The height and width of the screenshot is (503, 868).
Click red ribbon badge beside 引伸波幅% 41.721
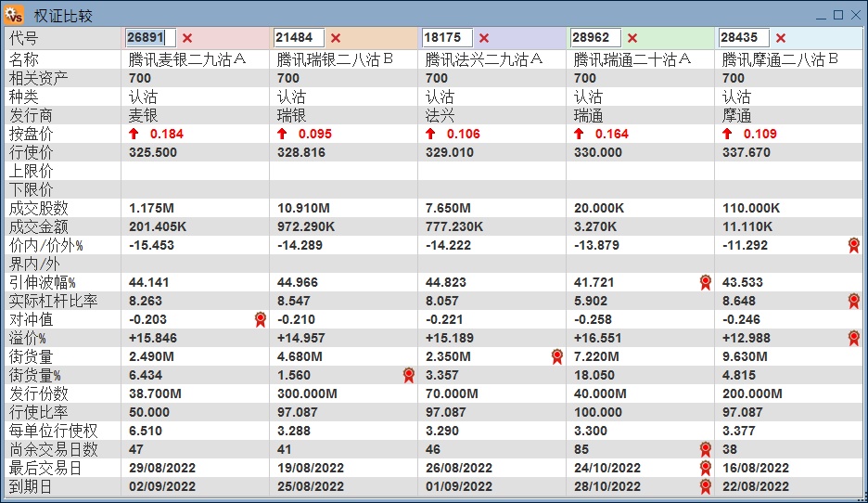[705, 282]
